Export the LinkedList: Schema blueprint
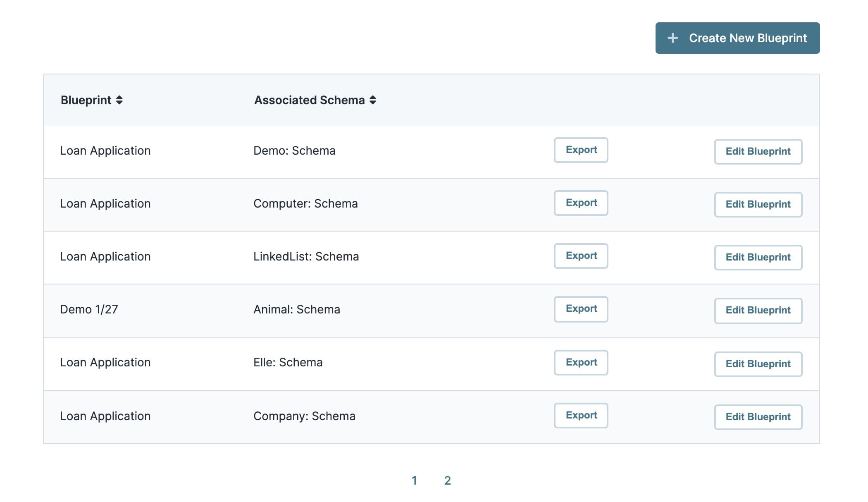868x502 pixels. coord(581,256)
